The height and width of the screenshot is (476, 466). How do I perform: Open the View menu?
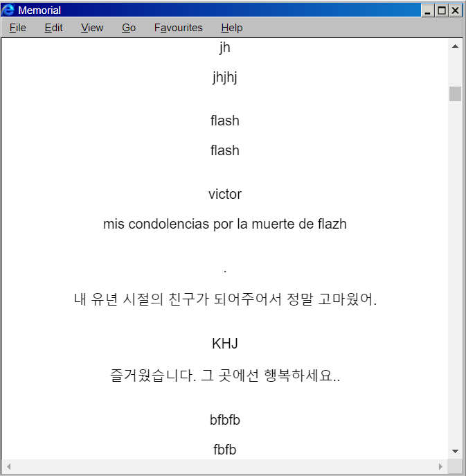[92, 28]
